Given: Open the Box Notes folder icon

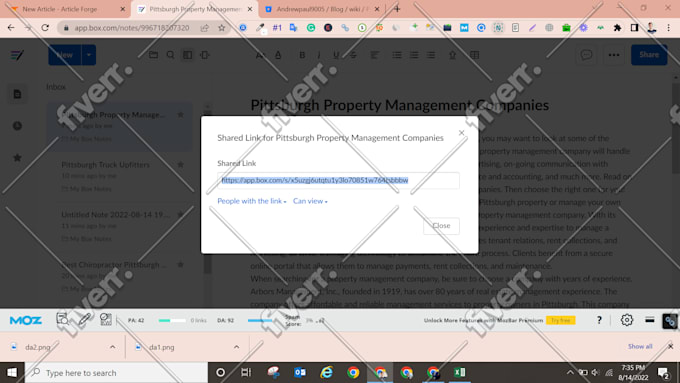Looking at the screenshot, I should pos(153,55).
